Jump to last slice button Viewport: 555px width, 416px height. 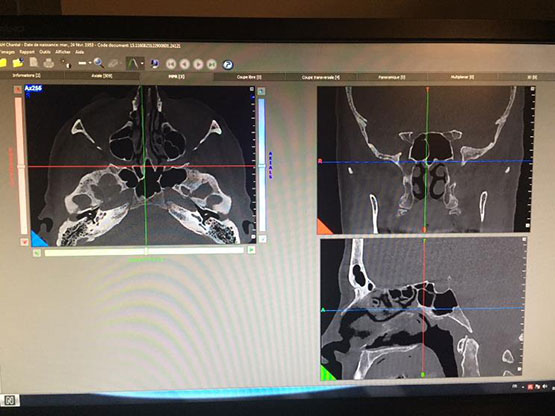tap(212, 64)
